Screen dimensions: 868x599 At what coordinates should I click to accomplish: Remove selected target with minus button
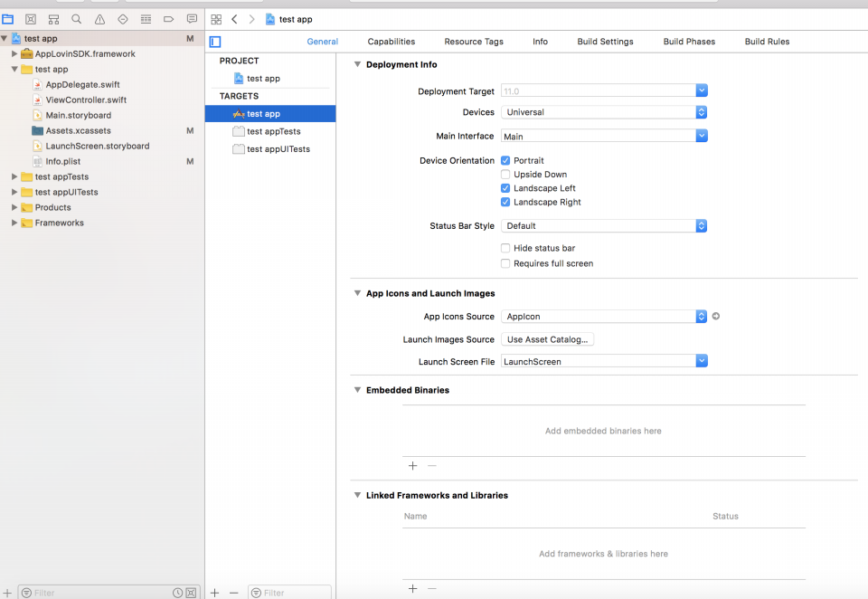233,593
